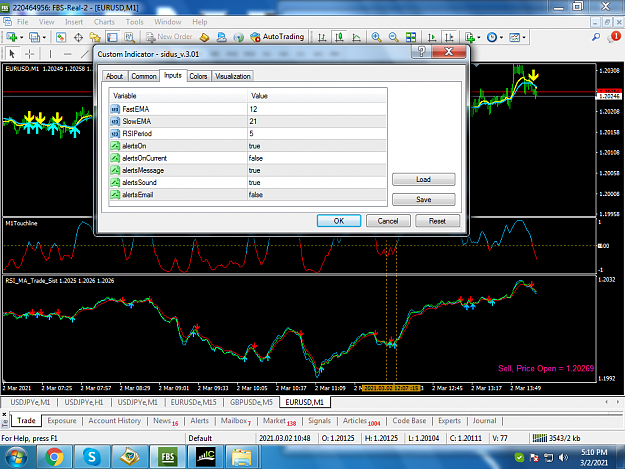Screen dimensions: 625x469
Task: Switch chart to candlesticks icon
Action: point(339,37)
